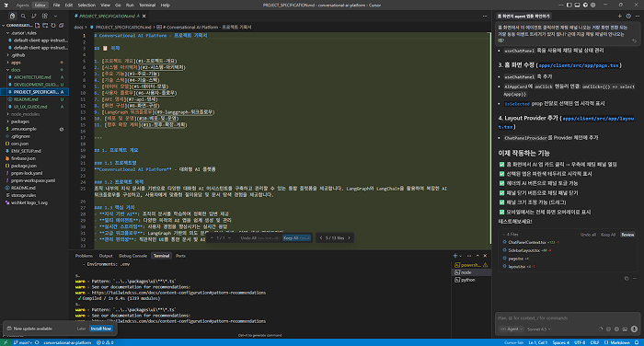Copy chat response icon
This screenshot has height=346, width=644.
tap(627, 278)
